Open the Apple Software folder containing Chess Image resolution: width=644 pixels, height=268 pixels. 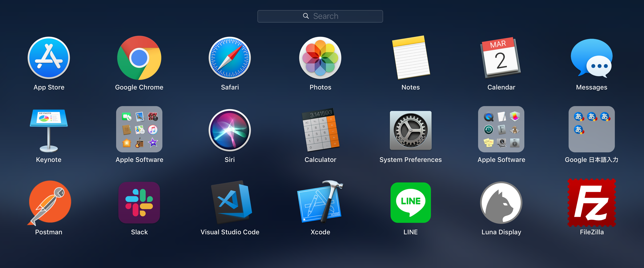[501, 129]
